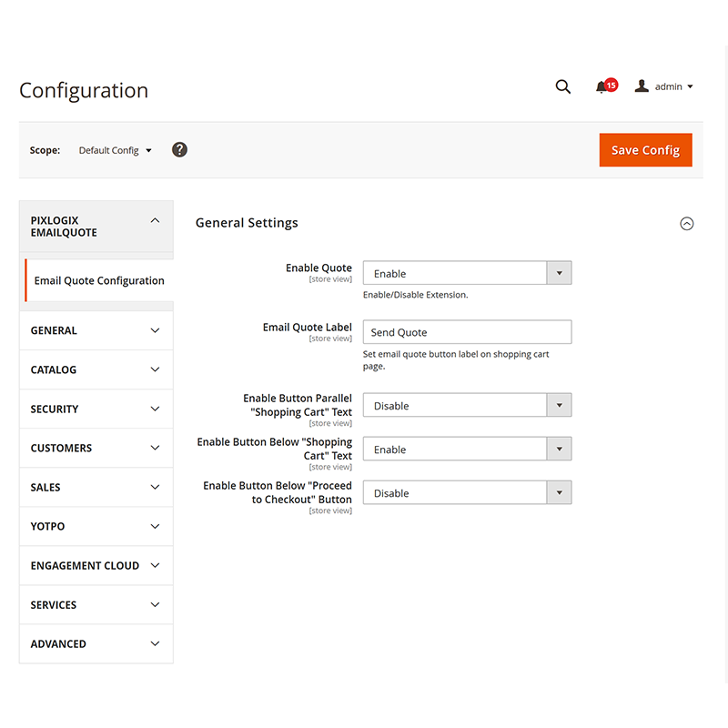Collapse the PIXLOGIX EMAILQUOTE section arrow
The height and width of the screenshot is (728, 728).
tap(155, 219)
